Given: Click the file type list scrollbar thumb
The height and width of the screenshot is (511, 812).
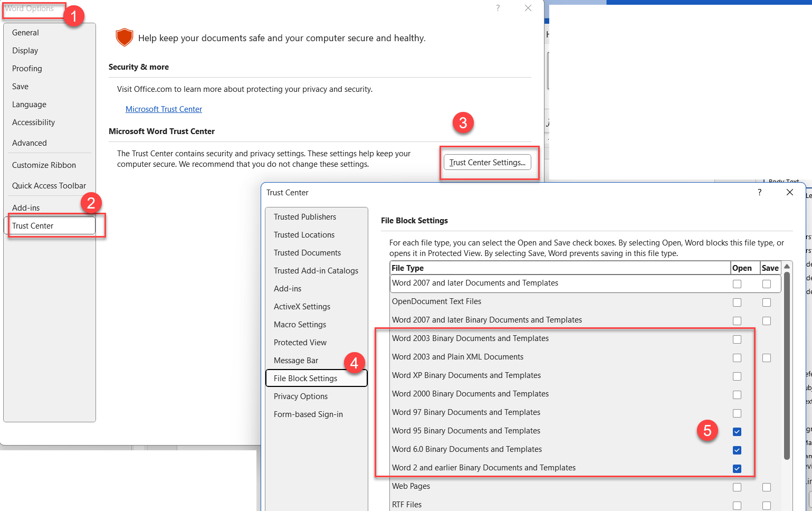Looking at the screenshot, I should tap(787, 365).
